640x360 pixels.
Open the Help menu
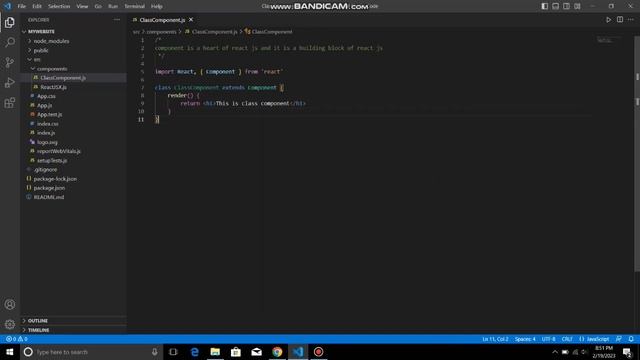click(157, 6)
